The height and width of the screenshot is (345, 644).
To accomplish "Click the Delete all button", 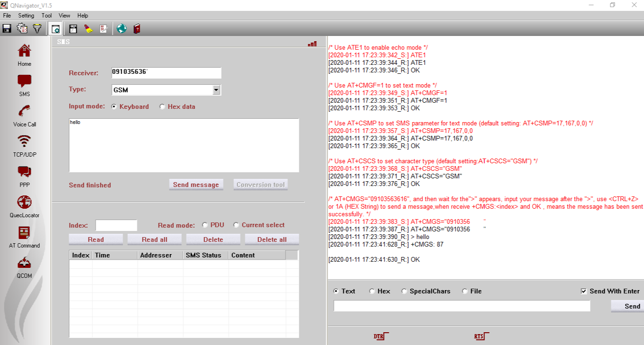I will pos(272,239).
